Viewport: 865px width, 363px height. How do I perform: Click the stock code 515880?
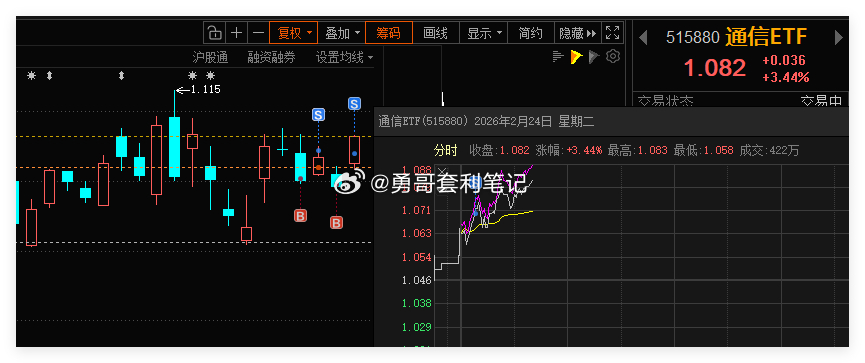692,37
